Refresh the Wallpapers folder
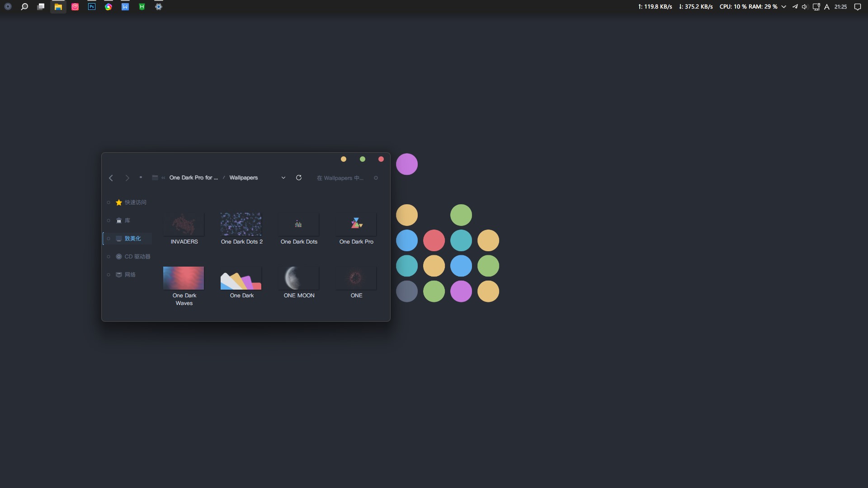The width and height of the screenshot is (868, 488). (x=299, y=178)
